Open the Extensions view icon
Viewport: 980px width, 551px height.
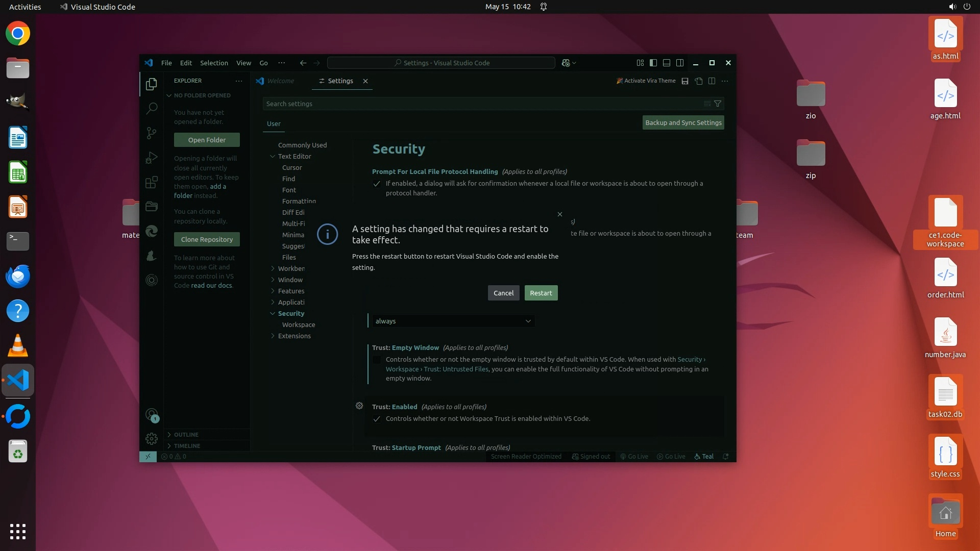pos(152,182)
